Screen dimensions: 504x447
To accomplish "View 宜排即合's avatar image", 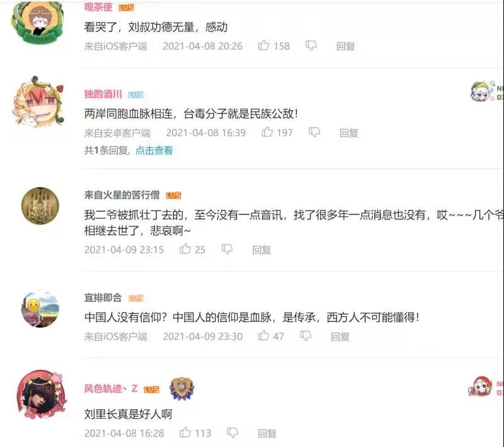I will coord(40,310).
